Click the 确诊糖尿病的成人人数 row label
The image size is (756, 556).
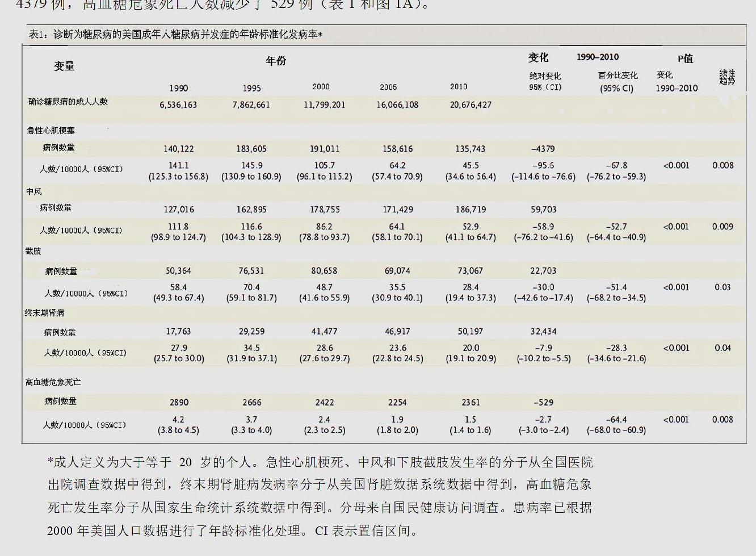[x=68, y=102]
